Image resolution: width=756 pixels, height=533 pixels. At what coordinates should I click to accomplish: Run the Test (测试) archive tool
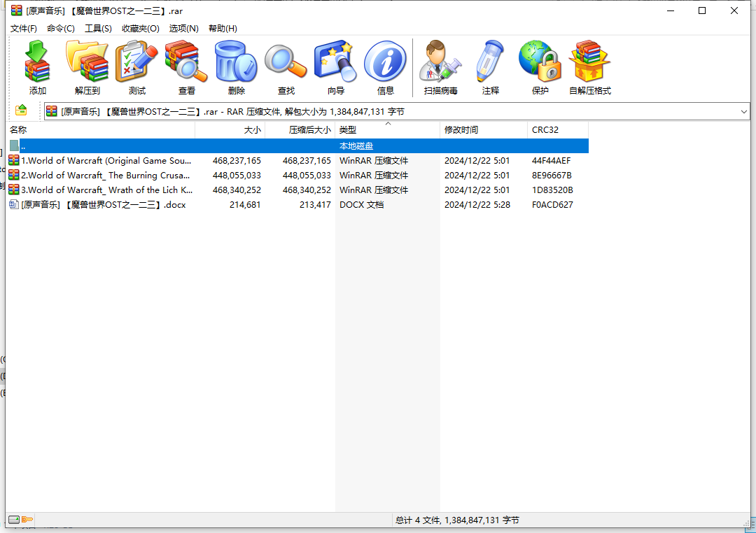point(137,68)
